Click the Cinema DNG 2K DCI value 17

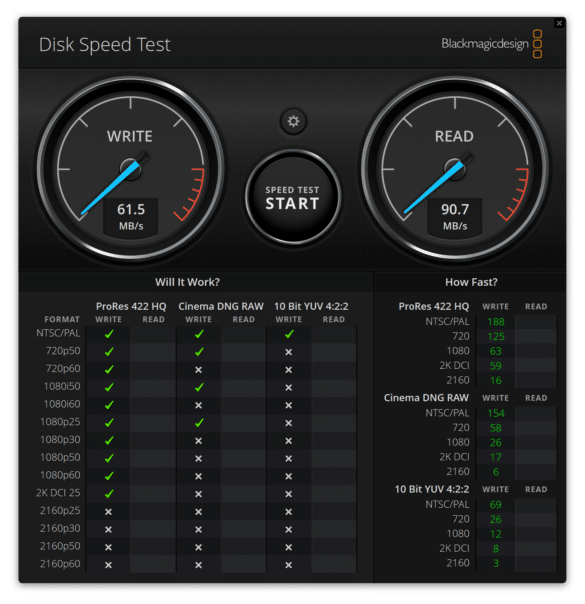[496, 457]
